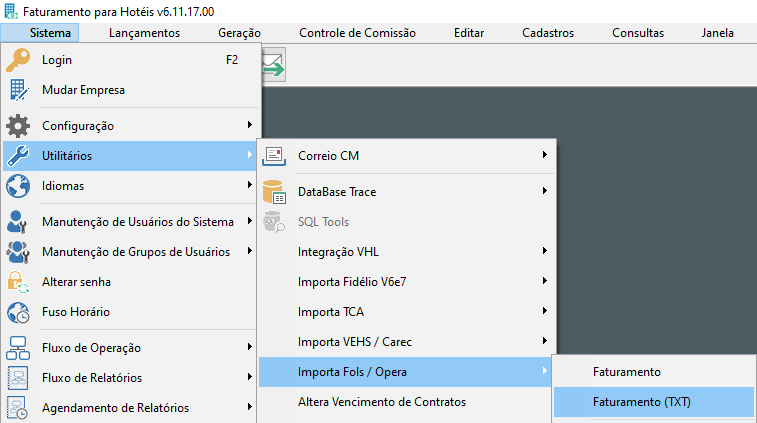This screenshot has width=757, height=423.
Task: Expand the Correio CM submenu arrow
Action: point(545,155)
